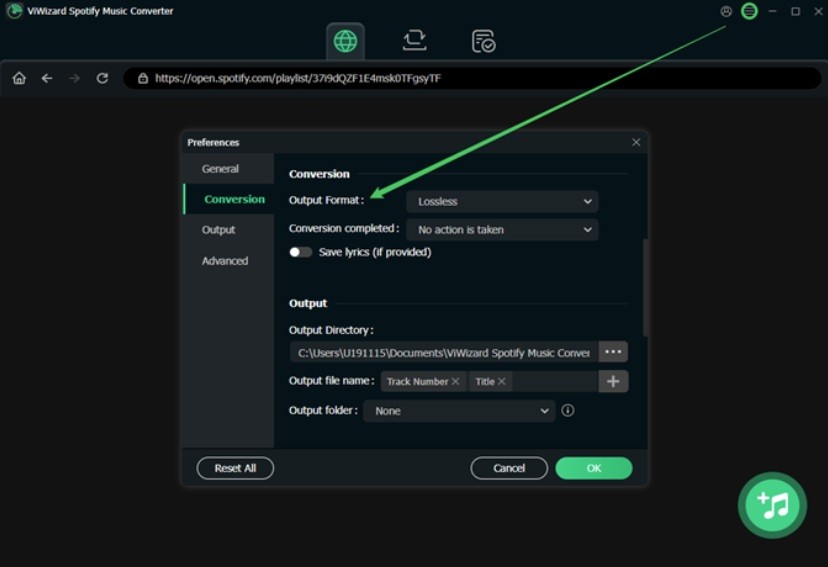Open the converting list tab icon
This screenshot has height=567, width=828.
(415, 41)
